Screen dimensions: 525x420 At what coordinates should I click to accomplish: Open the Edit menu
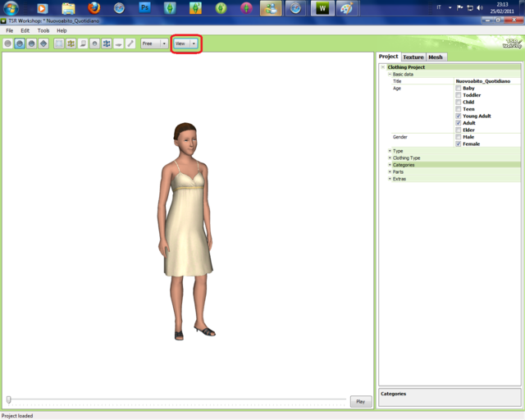(25, 30)
